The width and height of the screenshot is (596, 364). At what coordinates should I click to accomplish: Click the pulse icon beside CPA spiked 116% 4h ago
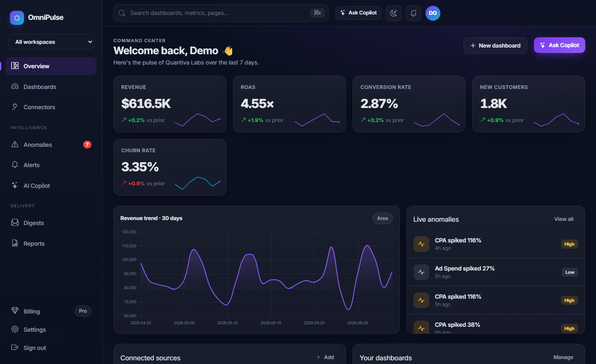click(x=421, y=244)
